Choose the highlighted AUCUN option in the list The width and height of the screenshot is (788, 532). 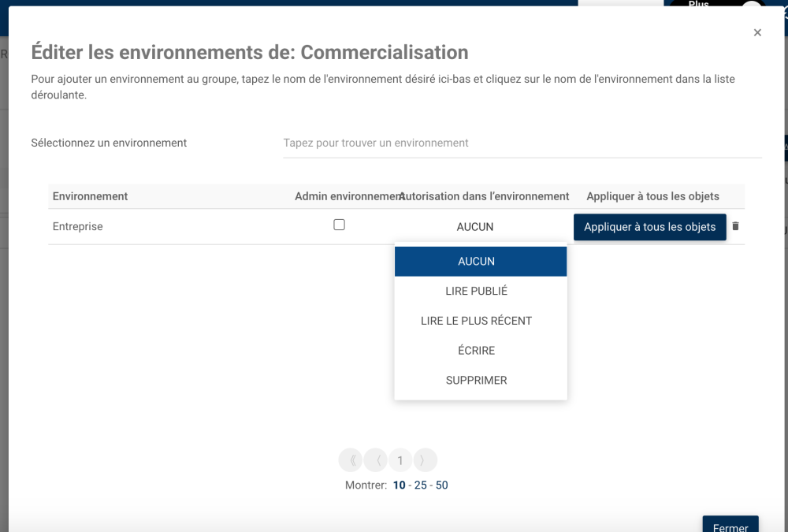click(x=477, y=262)
